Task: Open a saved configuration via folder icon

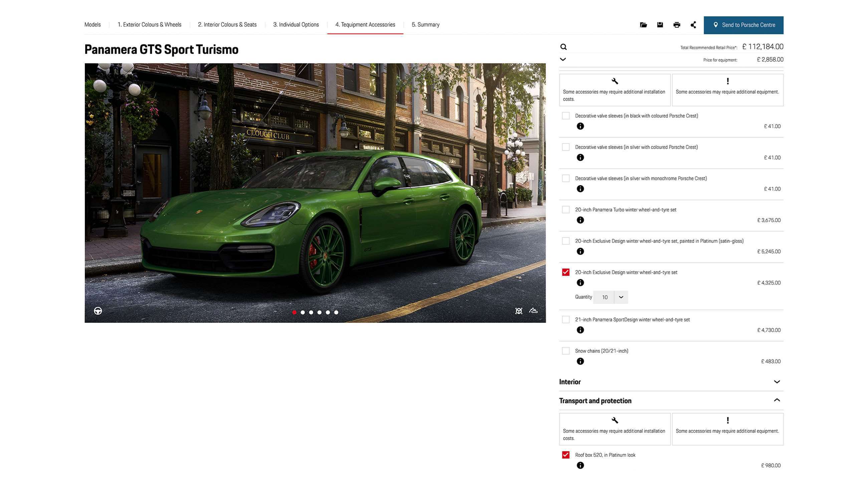Action: click(643, 25)
